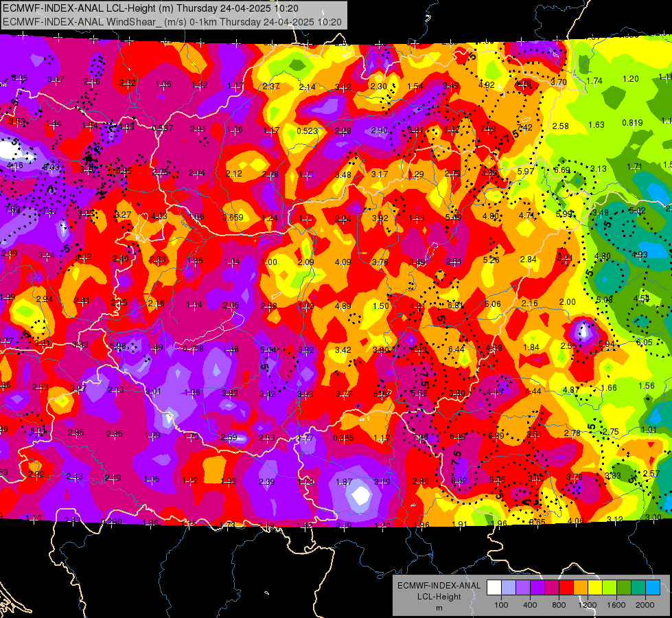Select the sky blue legend swatch

pos(652,587)
